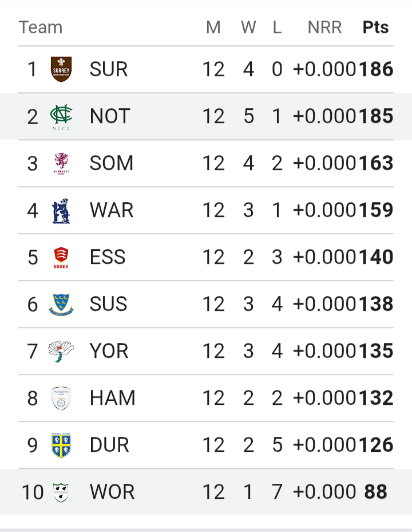
Task: Click the Hampshire shield icon
Action: click(61, 399)
